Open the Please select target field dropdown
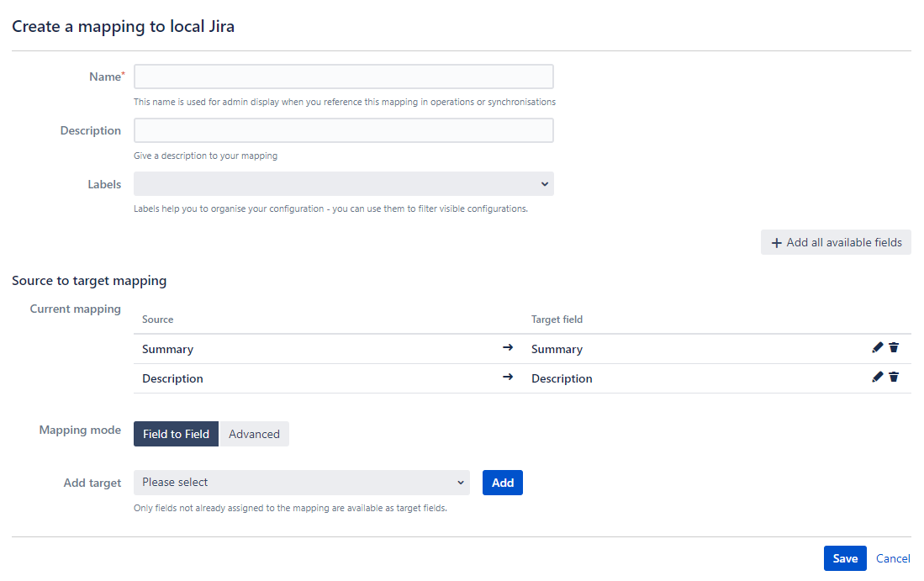Screen dimensions: 924x581 pyautogui.click(x=301, y=482)
